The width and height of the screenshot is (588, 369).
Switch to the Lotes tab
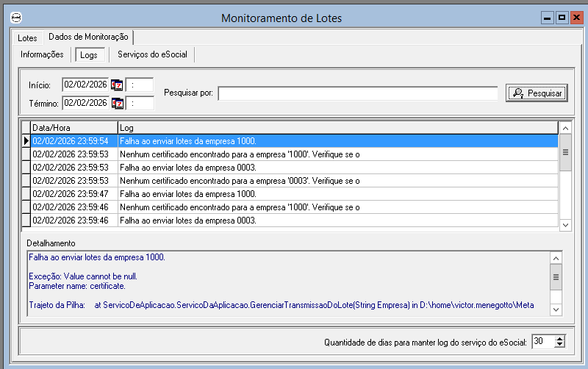point(27,37)
